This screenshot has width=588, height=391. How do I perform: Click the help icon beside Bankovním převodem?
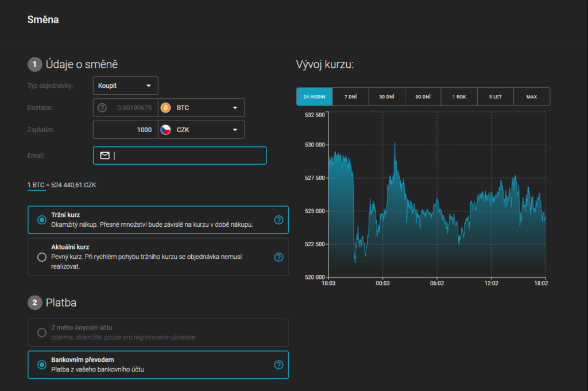[278, 365]
